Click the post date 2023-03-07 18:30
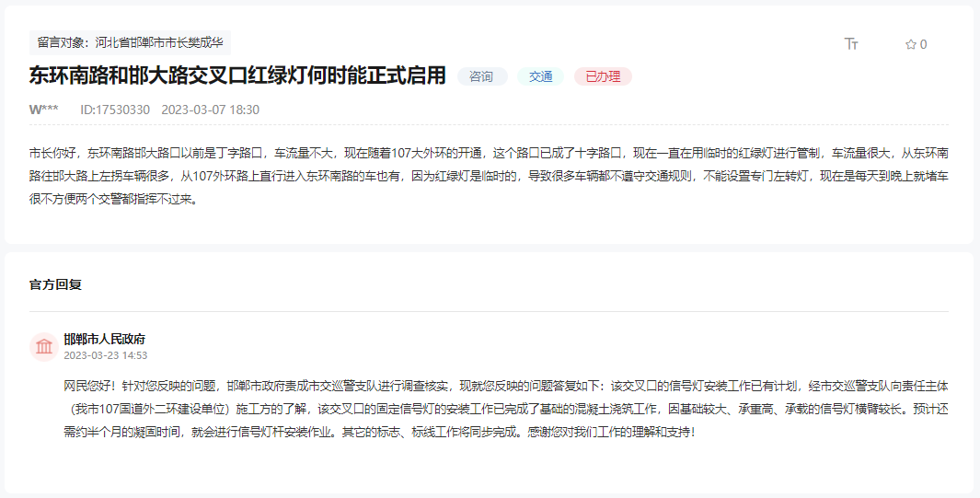This screenshot has height=498, width=980. (210, 110)
